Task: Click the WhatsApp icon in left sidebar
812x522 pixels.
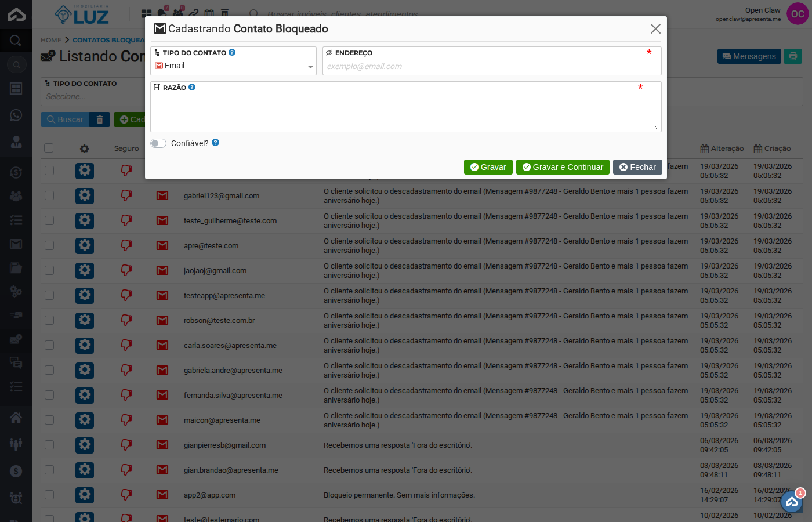Action: 16,115
